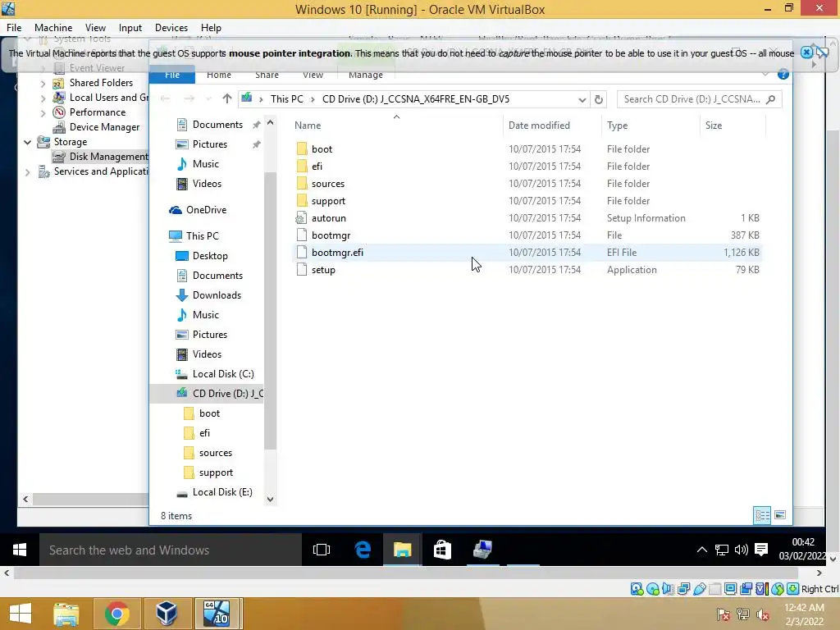Screen dimensions: 840x630
Task: Expand the This PC breadcrumb chevron
Action: (313, 99)
